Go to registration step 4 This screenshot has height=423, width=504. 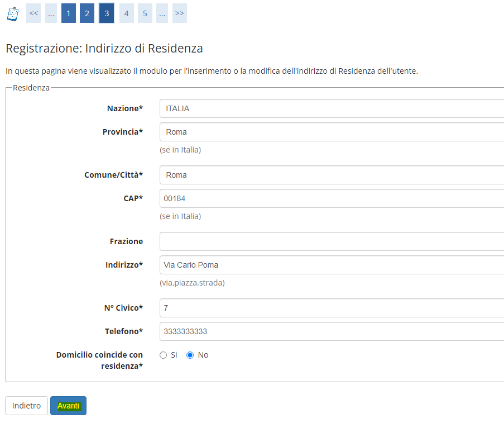[x=126, y=13]
